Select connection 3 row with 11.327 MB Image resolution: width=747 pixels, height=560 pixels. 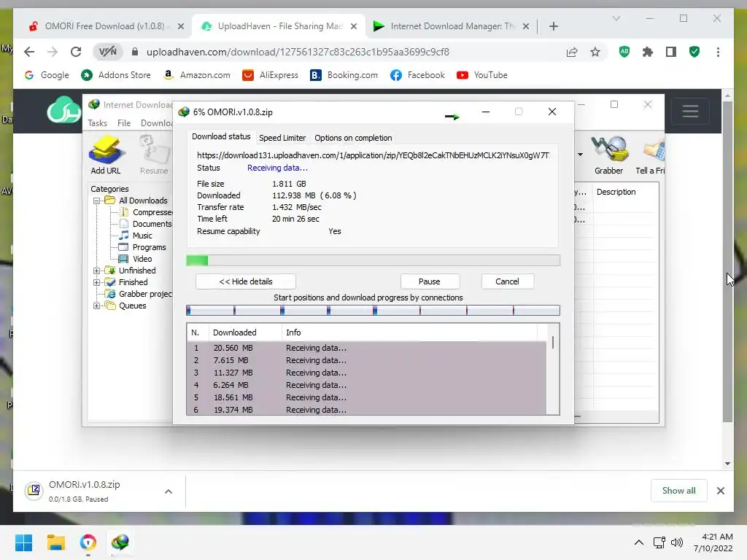point(367,373)
